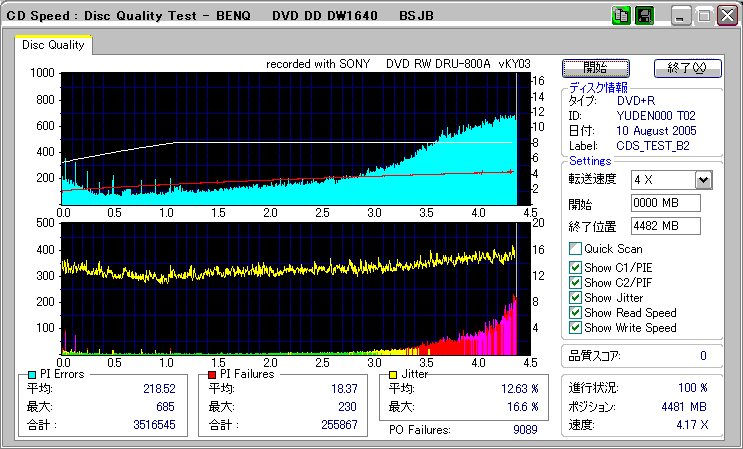This screenshot has width=743, height=449.
Task: Enable the Quick Scan checkbox
Action: (574, 249)
